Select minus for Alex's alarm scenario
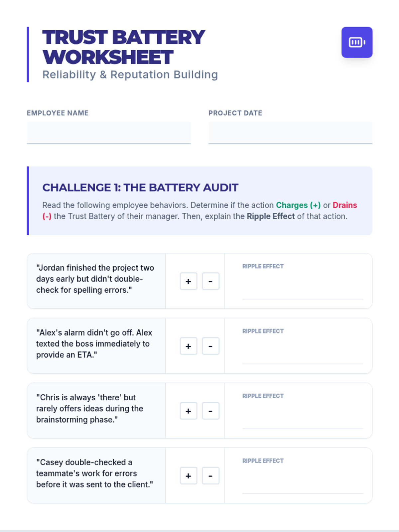The image size is (399, 532). [210, 346]
